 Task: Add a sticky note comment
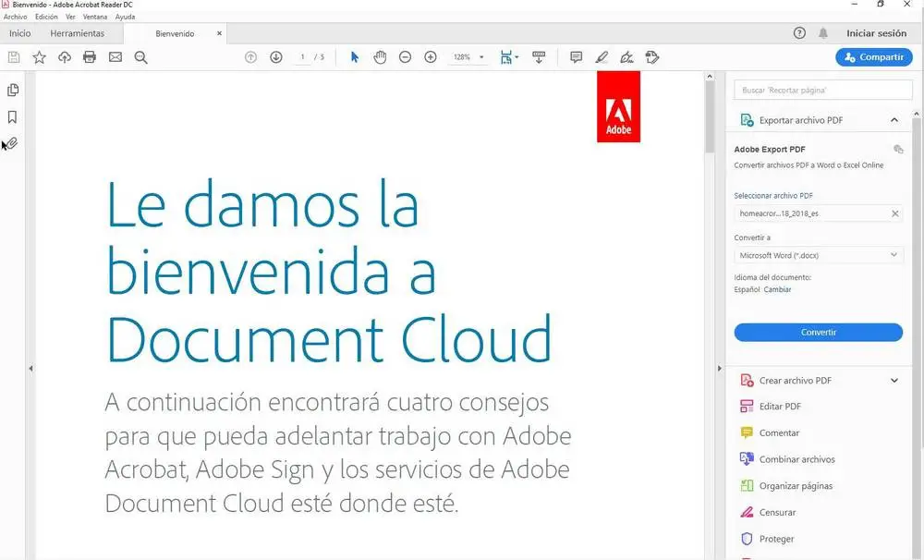pos(576,57)
